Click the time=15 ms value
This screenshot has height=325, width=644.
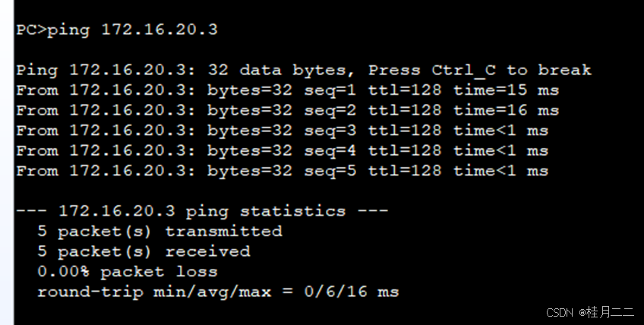506,90
